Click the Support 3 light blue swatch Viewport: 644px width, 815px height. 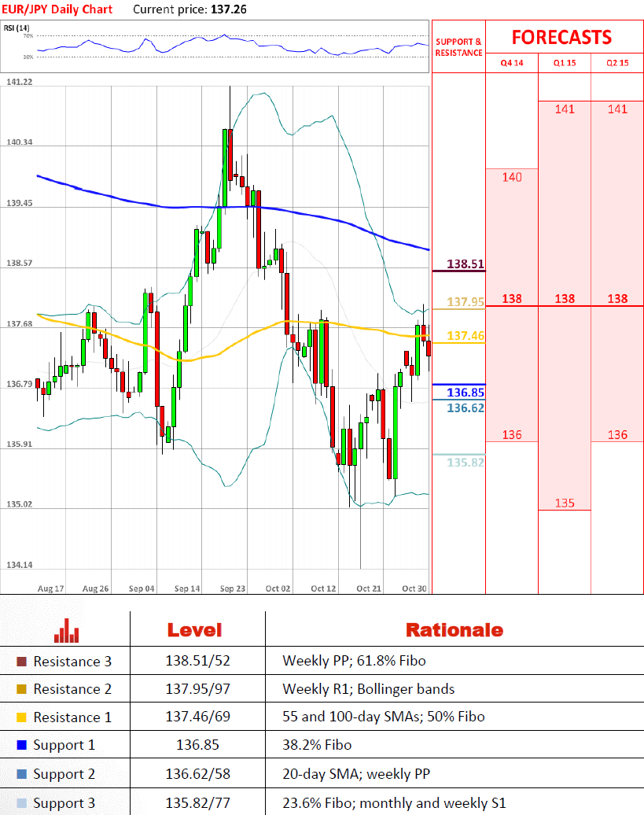21,803
